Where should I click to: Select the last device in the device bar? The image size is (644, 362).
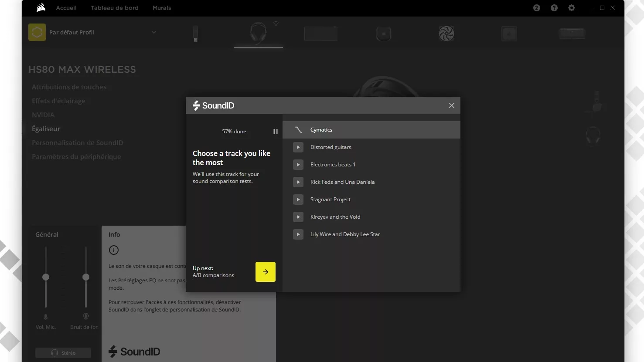tap(572, 33)
